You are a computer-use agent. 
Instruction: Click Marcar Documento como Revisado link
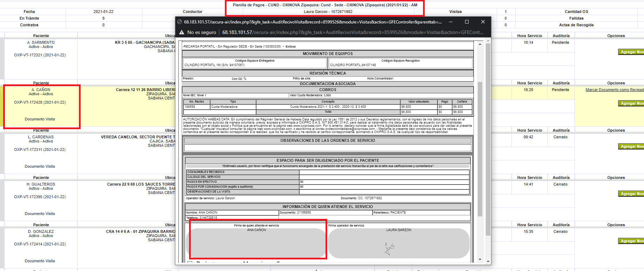point(615,90)
